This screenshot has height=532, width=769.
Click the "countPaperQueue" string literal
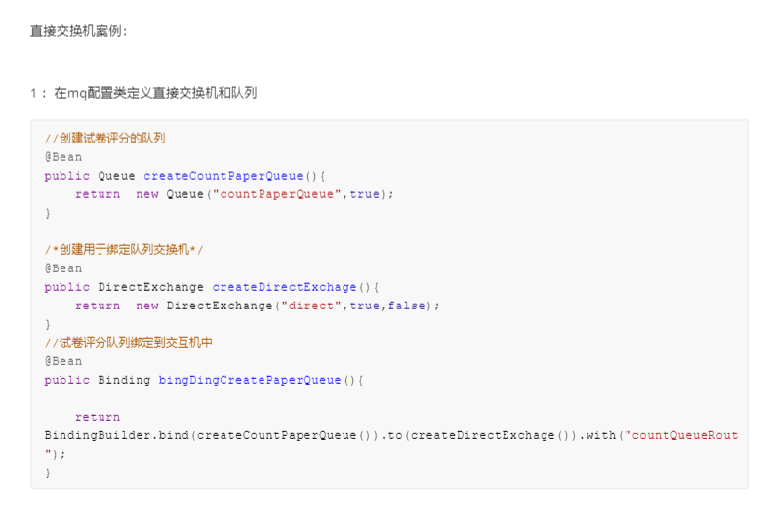click(x=281, y=194)
